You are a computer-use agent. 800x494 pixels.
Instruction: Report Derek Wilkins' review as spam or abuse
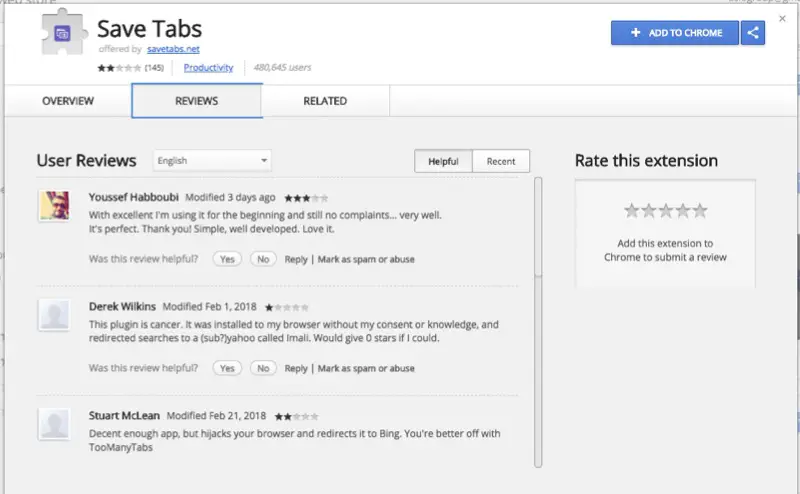[366, 368]
